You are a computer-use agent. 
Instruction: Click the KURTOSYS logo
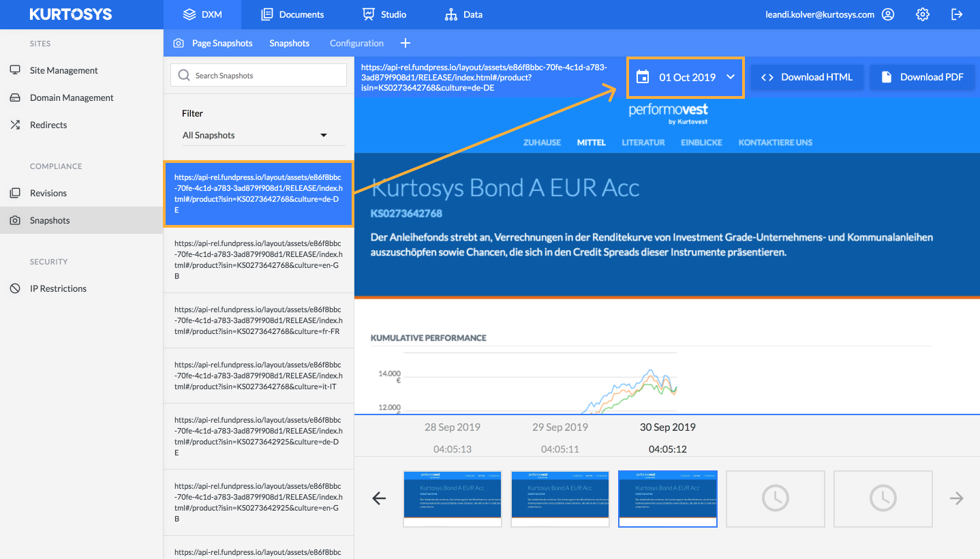point(71,14)
